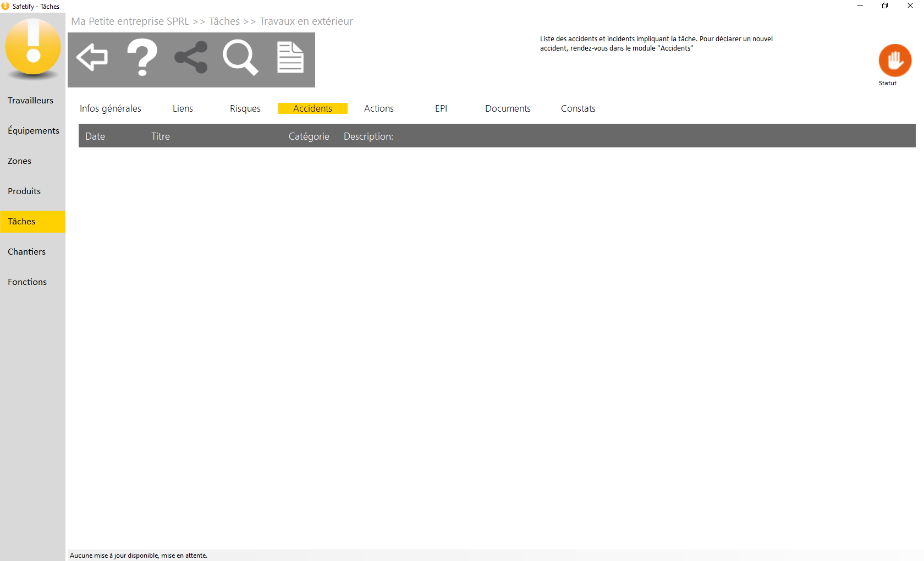Switch to the EPI tab
This screenshot has height=561, width=924.
(x=441, y=108)
